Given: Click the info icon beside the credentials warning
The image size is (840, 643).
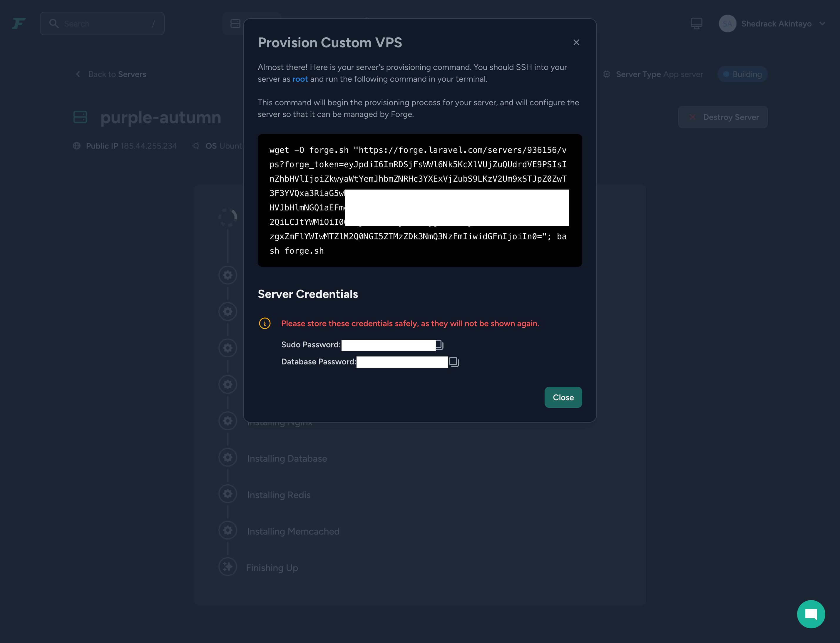Looking at the screenshot, I should coord(265,323).
